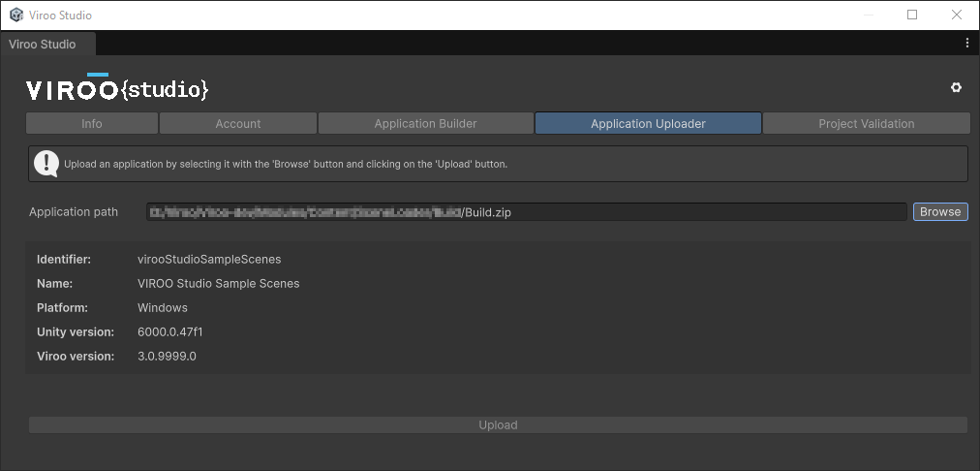Image resolution: width=980 pixels, height=471 pixels.
Task: Switch to the Info tab
Action: 92,123
